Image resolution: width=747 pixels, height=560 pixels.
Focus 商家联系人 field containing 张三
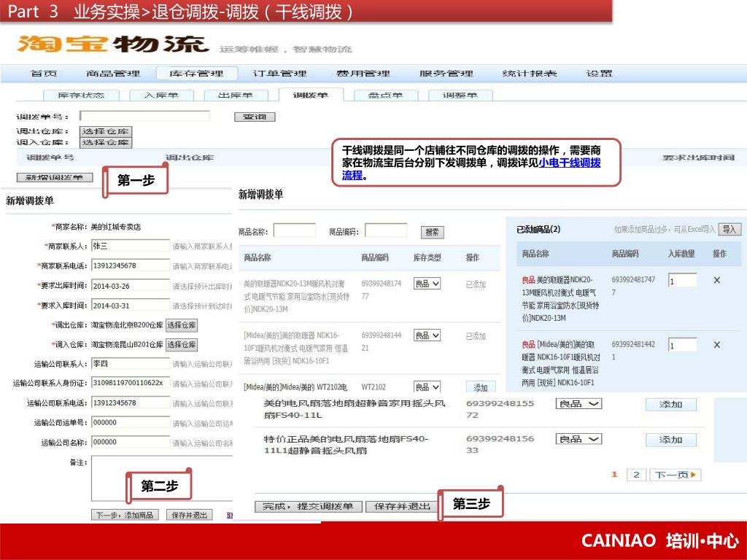pos(131,246)
